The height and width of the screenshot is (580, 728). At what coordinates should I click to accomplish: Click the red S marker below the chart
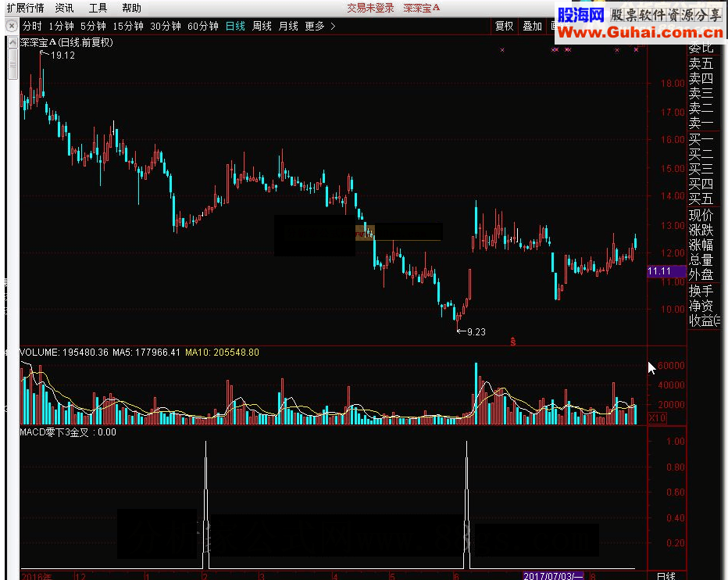[513, 342]
